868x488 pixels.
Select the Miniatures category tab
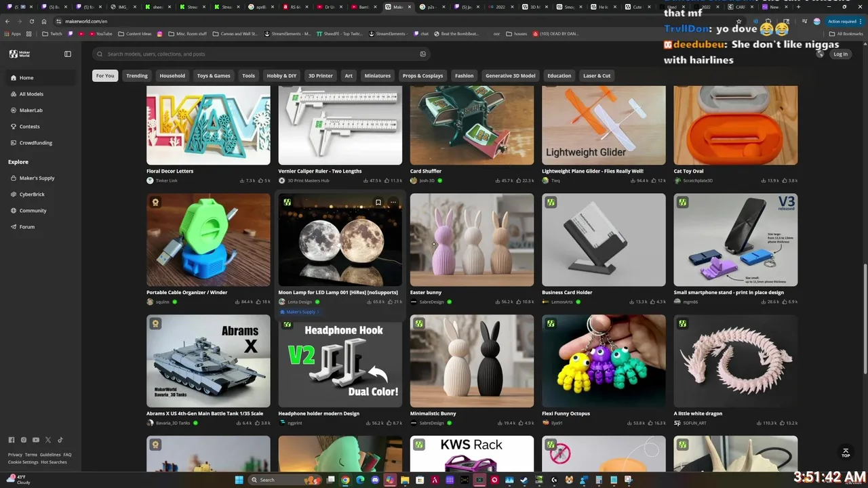click(x=378, y=76)
